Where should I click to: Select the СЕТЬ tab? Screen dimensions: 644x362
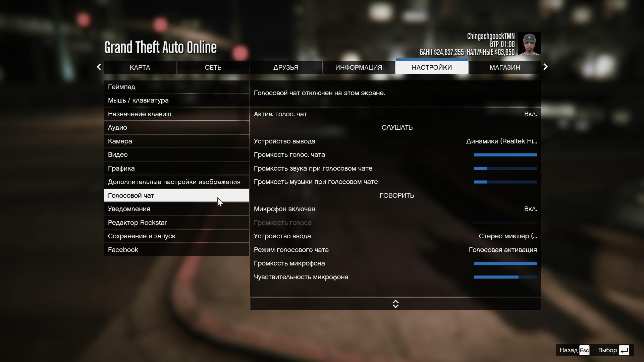click(x=213, y=67)
